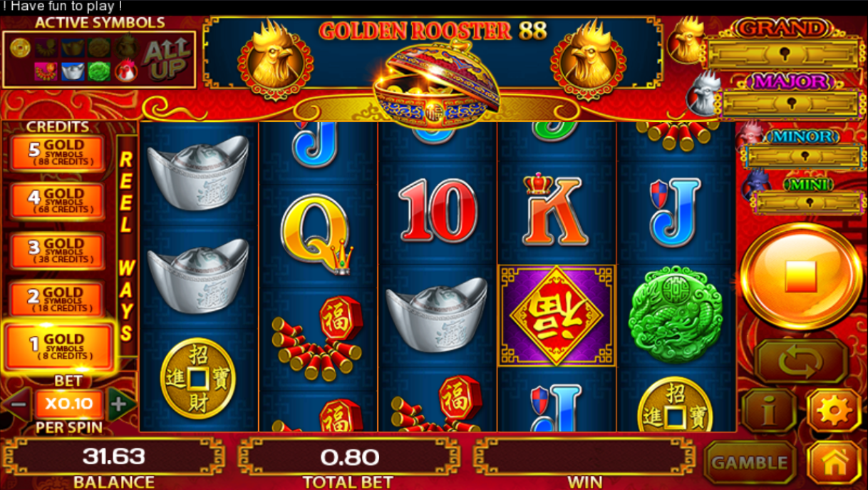Select 3 Gold Symbols (38 credits)
The height and width of the screenshot is (490, 868).
[x=57, y=251]
